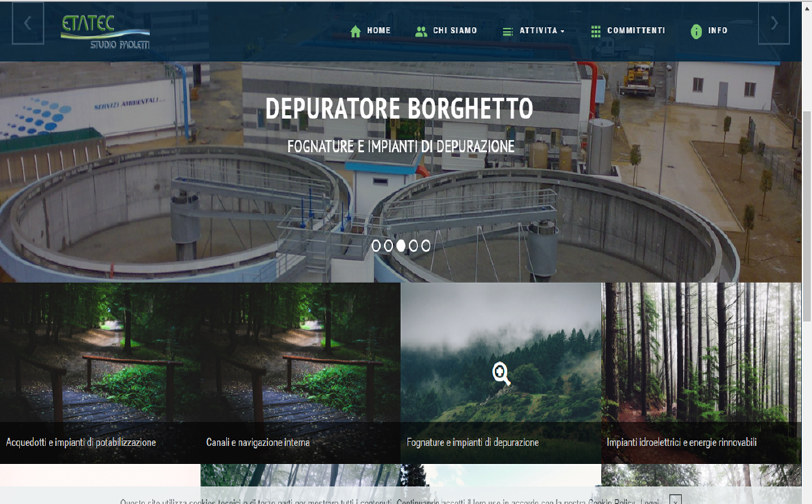This screenshot has width=812, height=504.
Task: Click the Attivita list icon
Action: click(508, 32)
